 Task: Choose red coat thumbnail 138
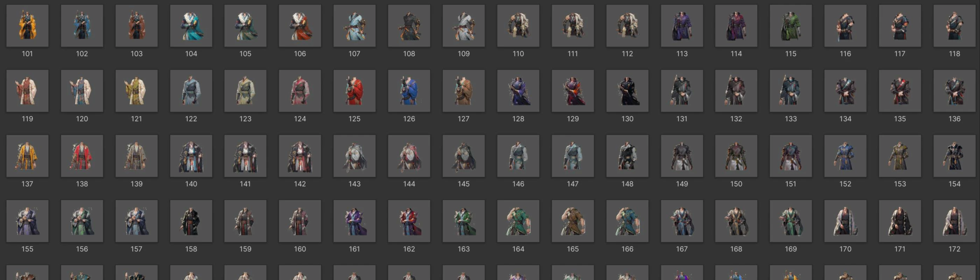pyautogui.click(x=82, y=156)
